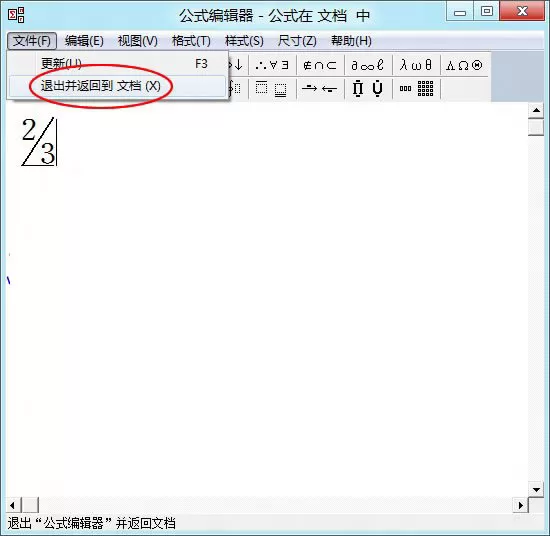550x536 pixels.
Task: Click the Equation Editor title bar icon
Action: [16, 15]
